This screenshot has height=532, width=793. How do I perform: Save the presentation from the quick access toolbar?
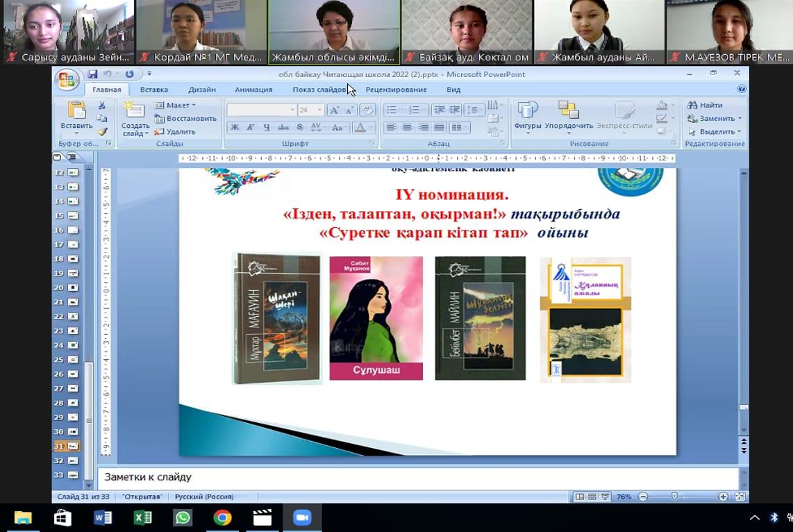click(x=92, y=74)
